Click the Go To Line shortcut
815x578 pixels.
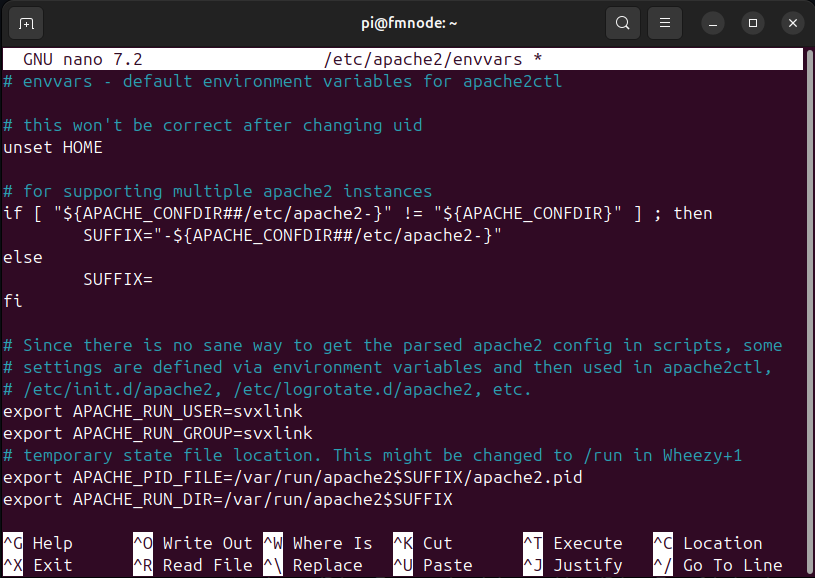click(x=732, y=565)
